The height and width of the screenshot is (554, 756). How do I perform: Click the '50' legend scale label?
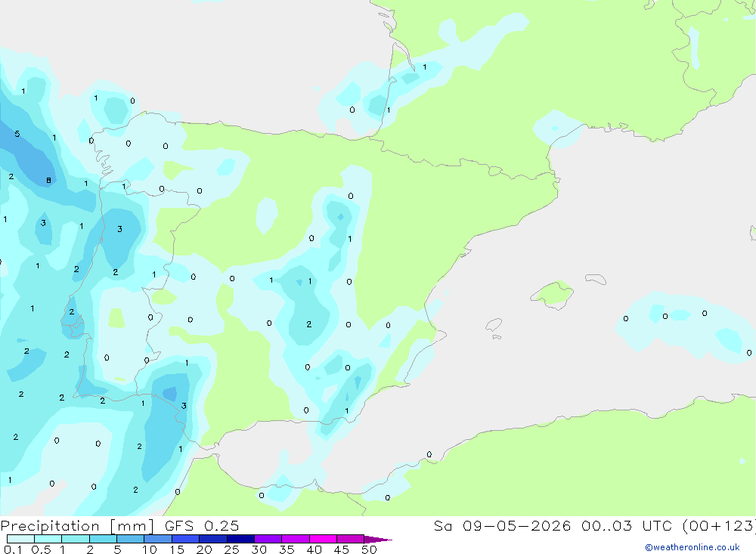tap(369, 549)
